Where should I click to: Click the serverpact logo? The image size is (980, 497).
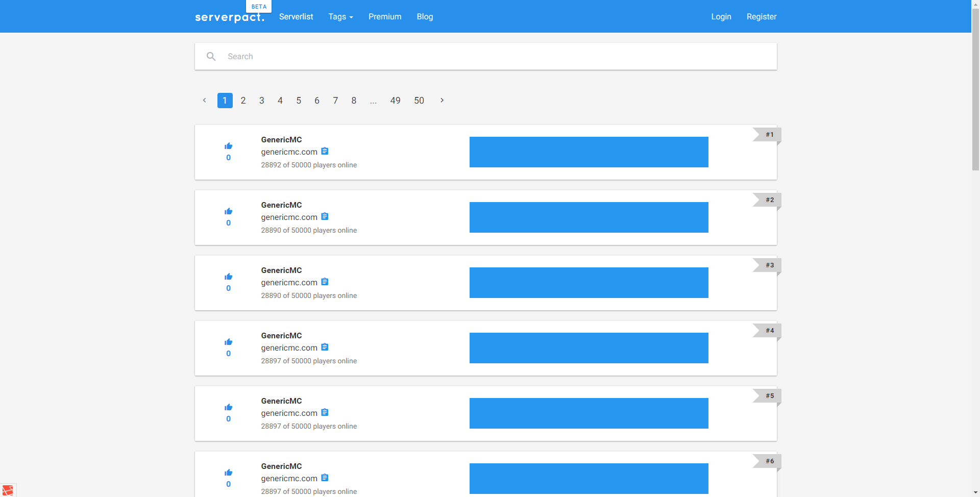tap(230, 17)
